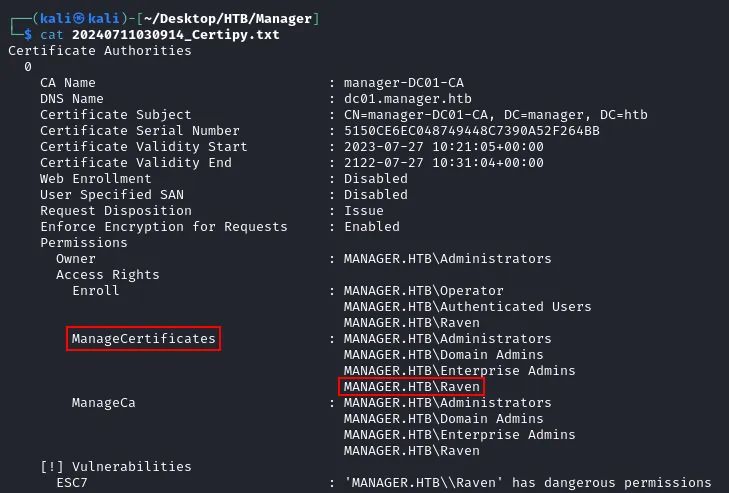Click the User Specified SAN Disabled value
Screen dimensions: 729x493
click(x=376, y=194)
